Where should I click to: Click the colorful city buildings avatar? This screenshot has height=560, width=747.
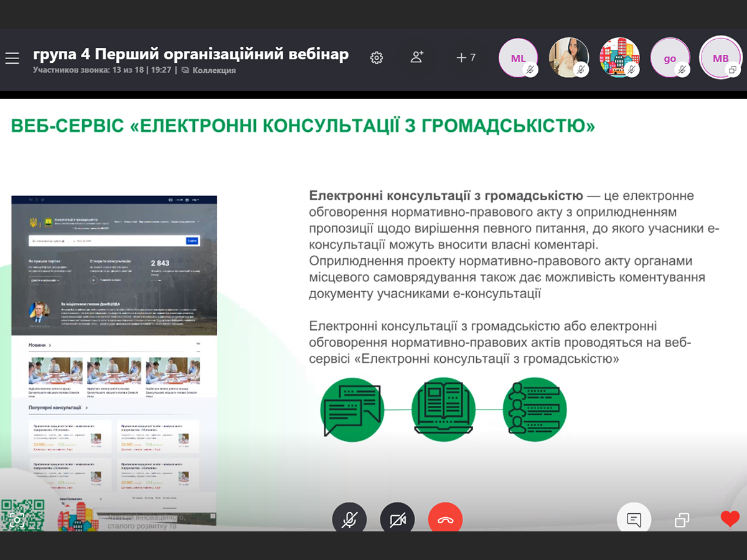(x=619, y=58)
